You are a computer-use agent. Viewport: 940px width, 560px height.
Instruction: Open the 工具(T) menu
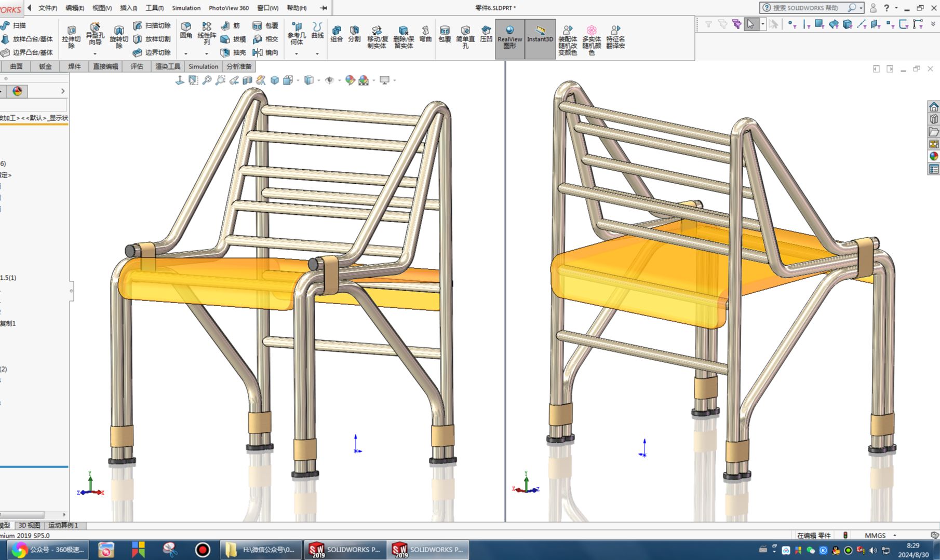(x=154, y=8)
